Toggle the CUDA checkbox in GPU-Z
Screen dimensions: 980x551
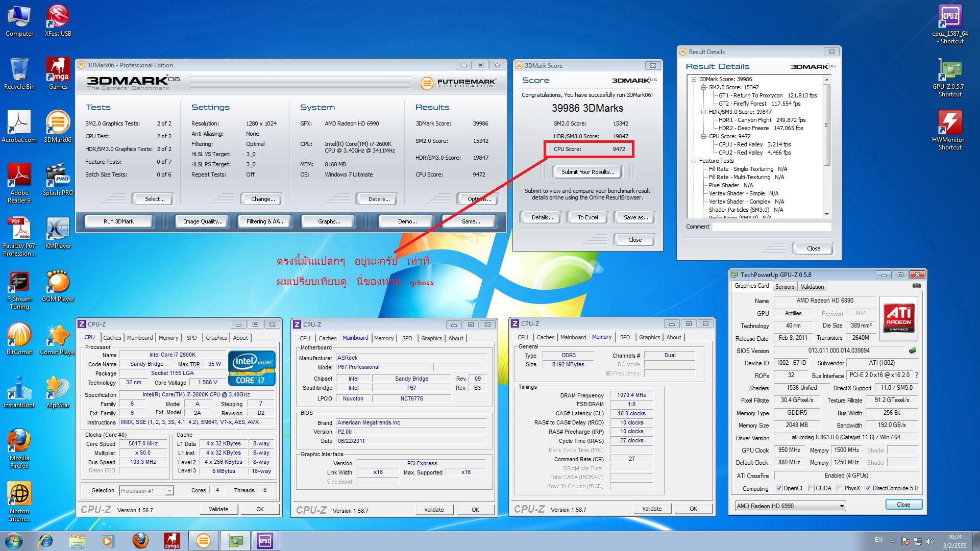tap(811, 488)
